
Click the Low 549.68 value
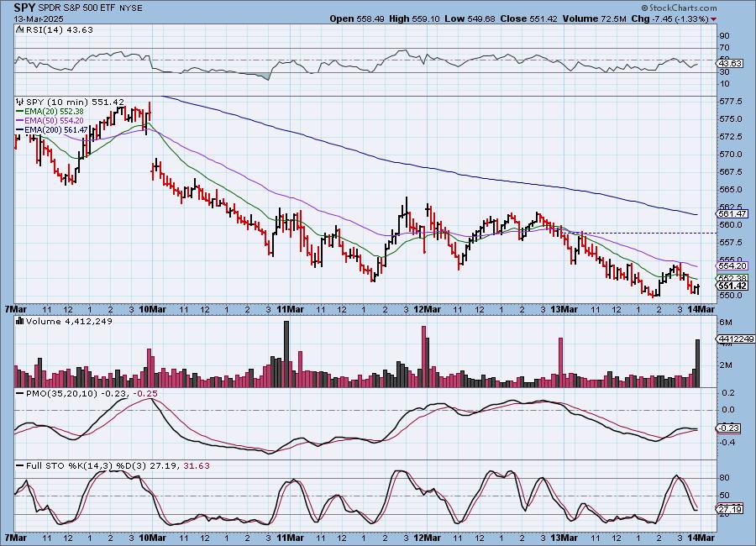470,18
